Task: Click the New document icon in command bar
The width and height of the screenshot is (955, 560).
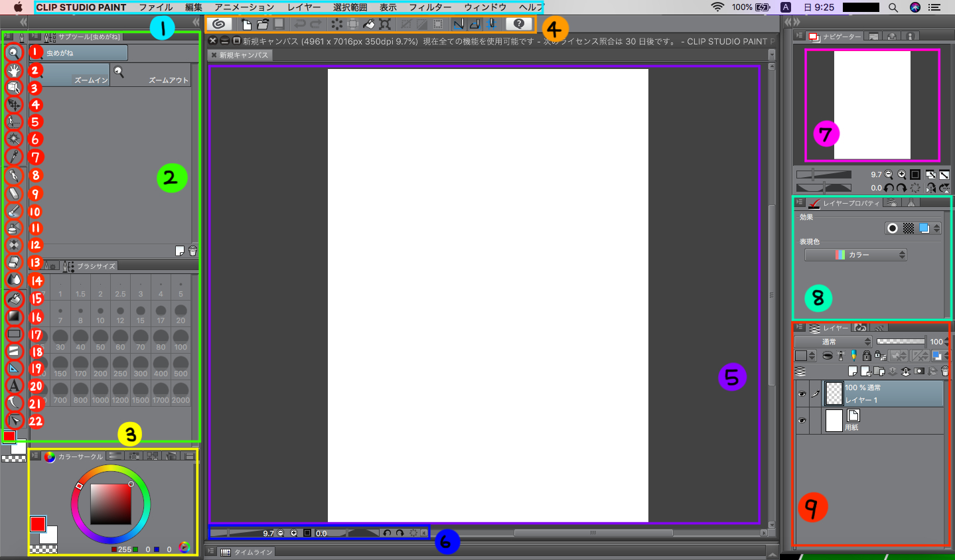Action: [x=247, y=24]
